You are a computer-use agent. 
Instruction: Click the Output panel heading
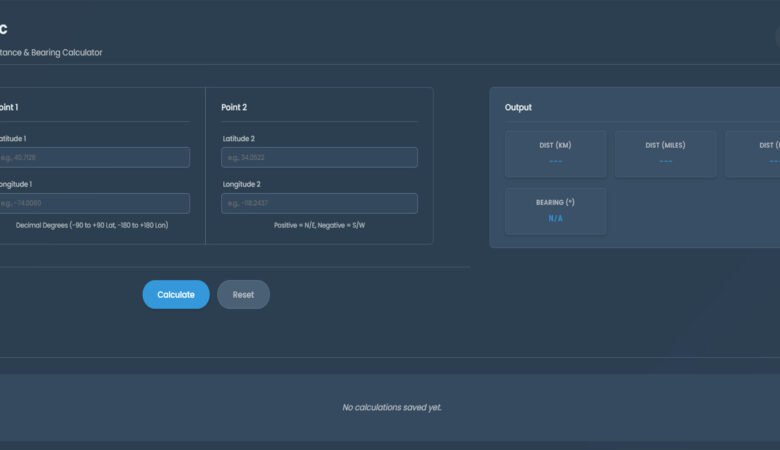pos(518,107)
